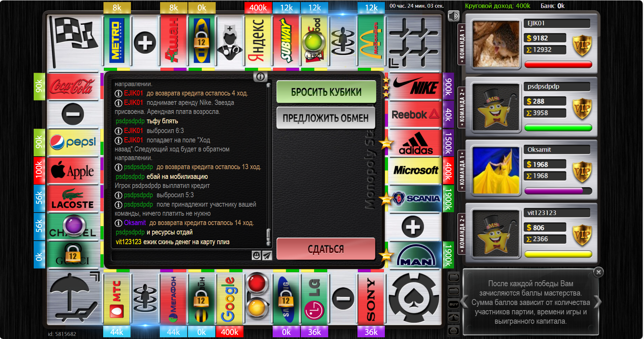Click the green player token on the top row

pos(314,42)
